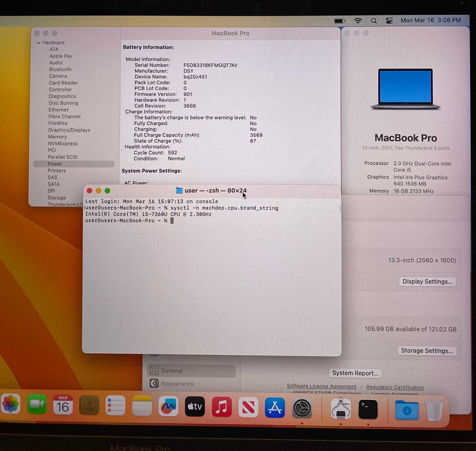The width and height of the screenshot is (476, 451).
Task: Click General icon in Settings sidebar
Action: pyautogui.click(x=154, y=370)
